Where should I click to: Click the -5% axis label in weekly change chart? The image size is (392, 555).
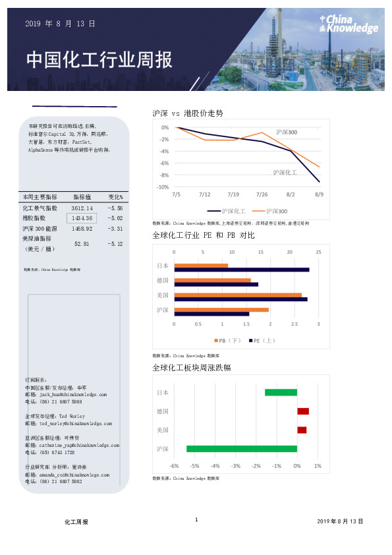[x=194, y=466]
